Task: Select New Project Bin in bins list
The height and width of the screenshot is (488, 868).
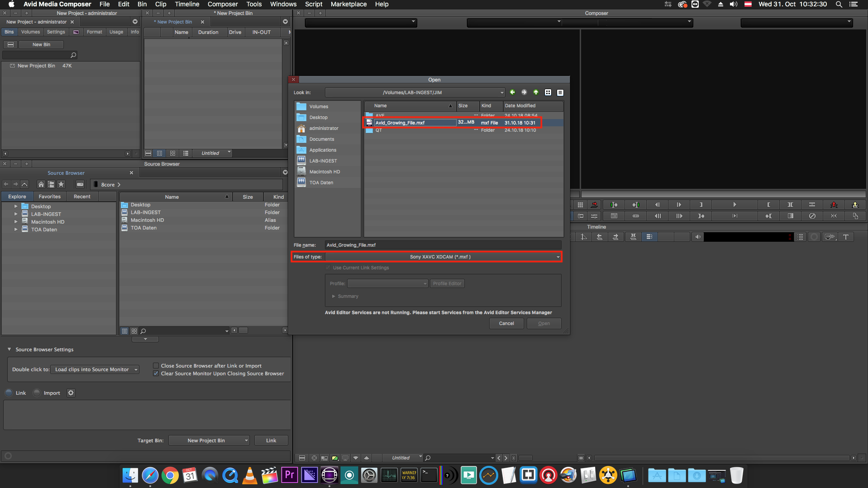Action: tap(36, 66)
